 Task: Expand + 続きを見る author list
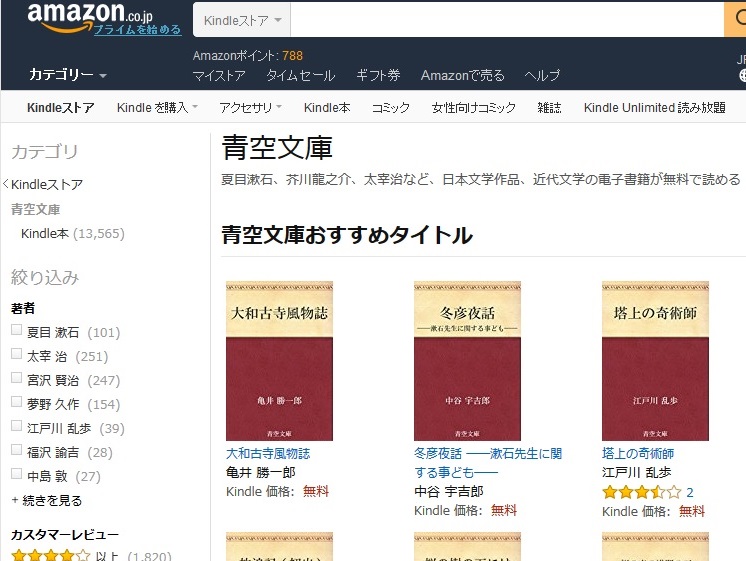(47, 500)
